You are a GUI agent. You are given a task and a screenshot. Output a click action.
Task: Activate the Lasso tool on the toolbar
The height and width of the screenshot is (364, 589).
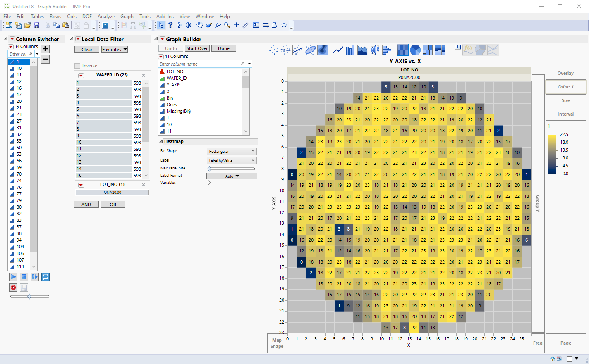click(218, 25)
